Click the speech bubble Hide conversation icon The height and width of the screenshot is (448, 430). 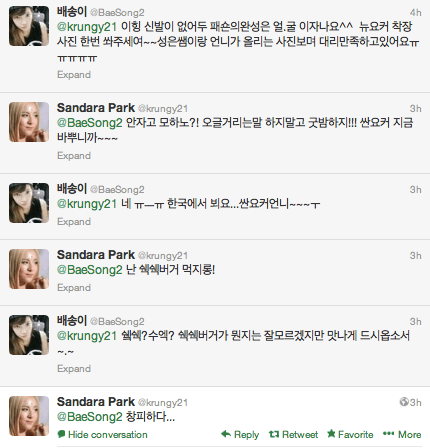click(x=61, y=434)
